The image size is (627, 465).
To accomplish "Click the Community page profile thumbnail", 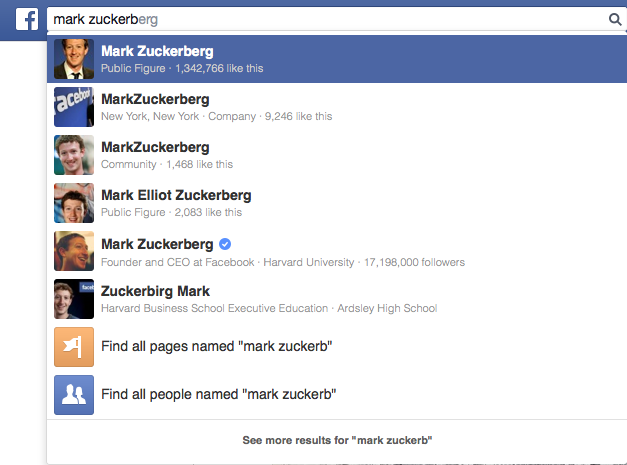I will (x=74, y=155).
